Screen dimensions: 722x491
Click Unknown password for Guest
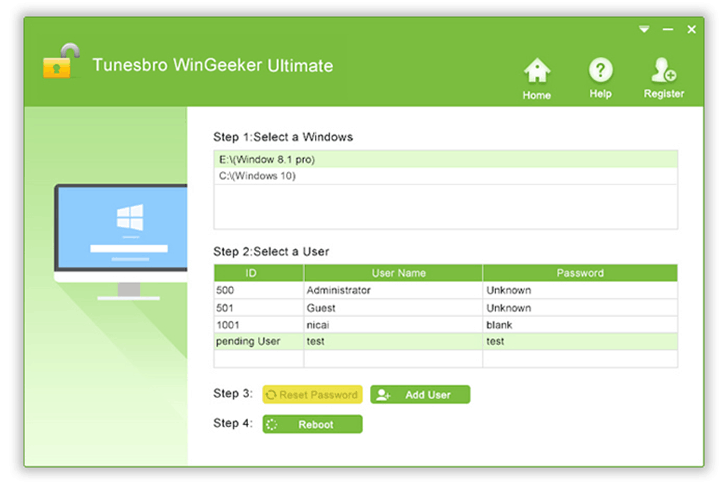pyautogui.click(x=580, y=308)
